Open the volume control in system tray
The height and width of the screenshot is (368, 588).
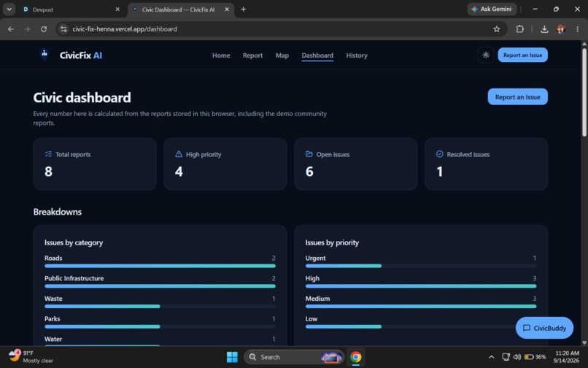click(x=517, y=357)
